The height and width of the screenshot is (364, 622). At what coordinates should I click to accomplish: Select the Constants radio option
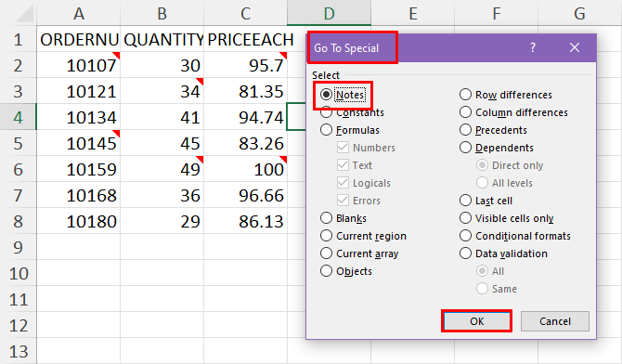coord(326,112)
